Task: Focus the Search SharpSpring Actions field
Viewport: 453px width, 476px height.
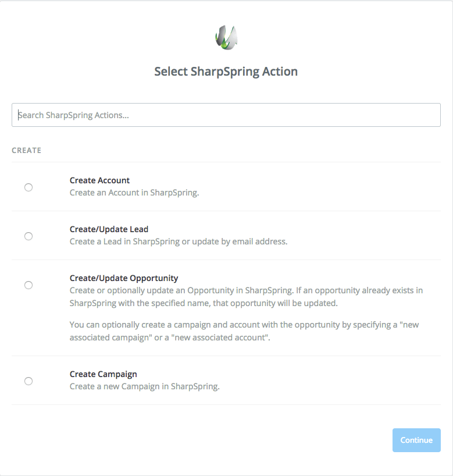Action: tap(226, 115)
